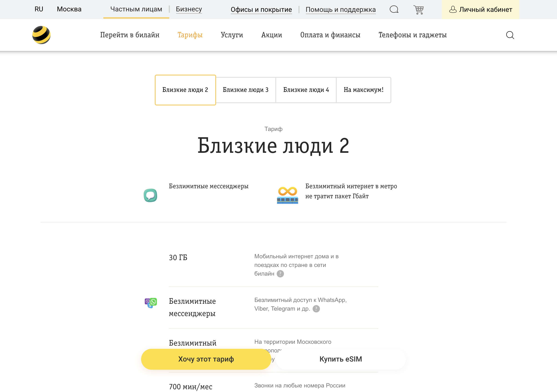Click the Купить eSIM button
Image resolution: width=557 pixels, height=392 pixels.
click(x=341, y=359)
